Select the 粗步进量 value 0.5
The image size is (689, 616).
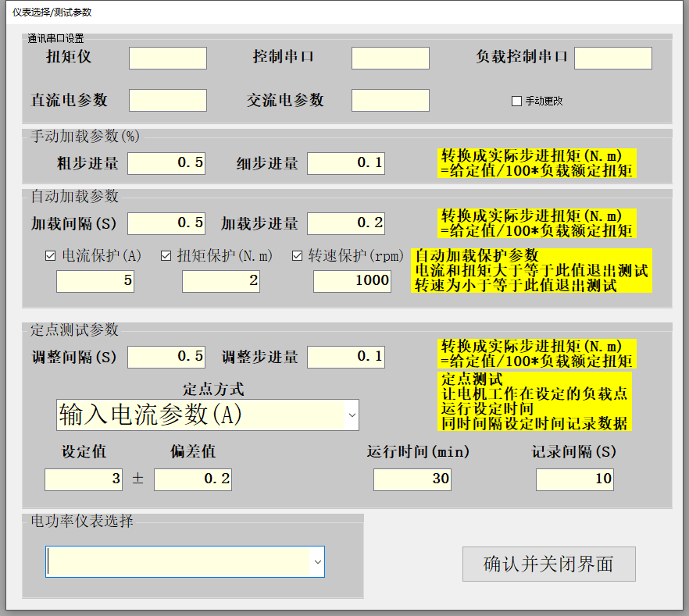167,162
